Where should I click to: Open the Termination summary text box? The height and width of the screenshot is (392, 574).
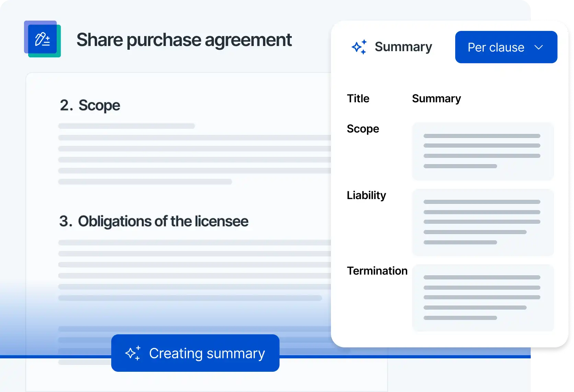(483, 298)
